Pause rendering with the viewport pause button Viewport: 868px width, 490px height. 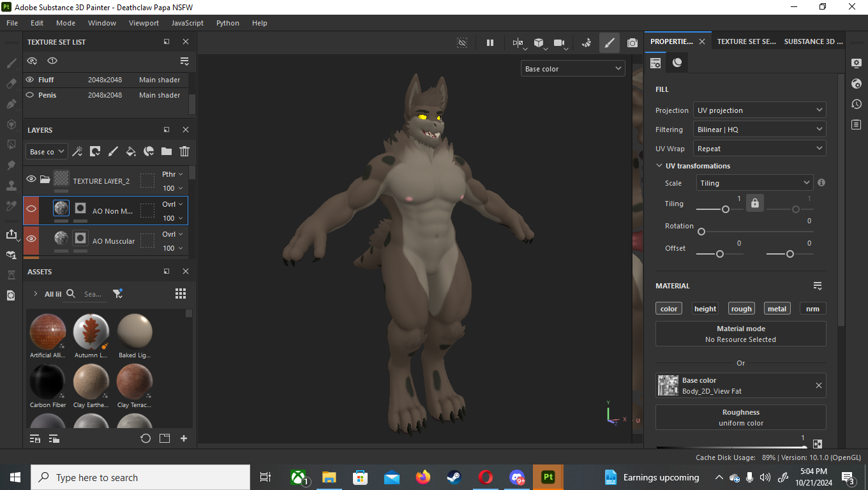click(490, 43)
